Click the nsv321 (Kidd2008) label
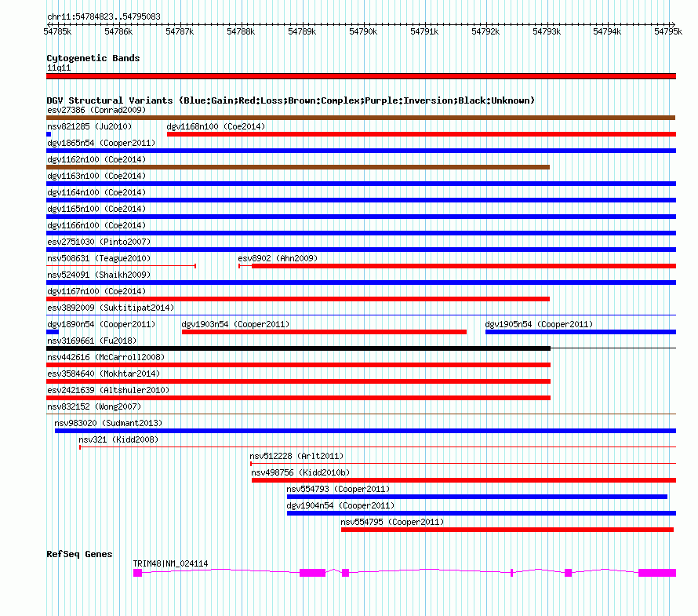The height and width of the screenshot is (616, 698). tap(118, 439)
